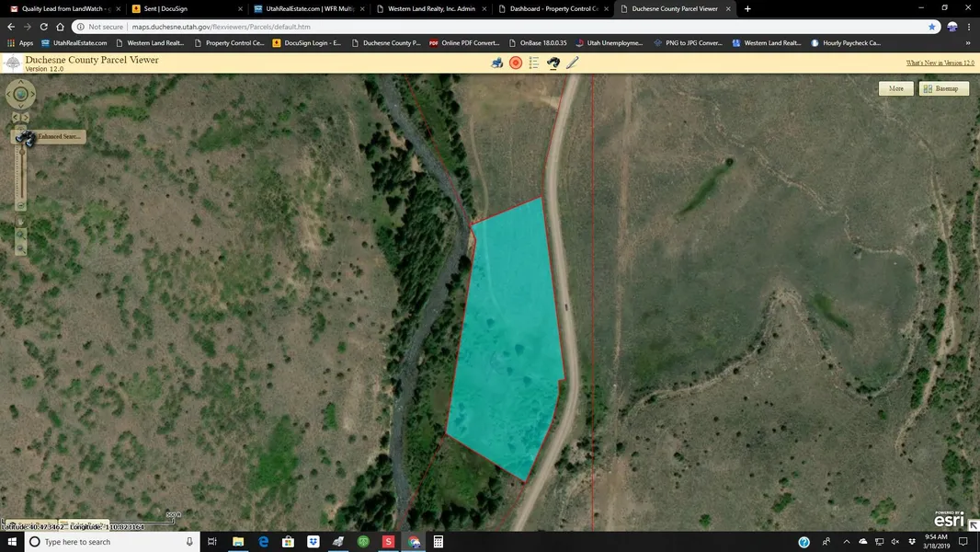Click the zoom level slider track
Screen dimensions: 980x552
(20, 175)
